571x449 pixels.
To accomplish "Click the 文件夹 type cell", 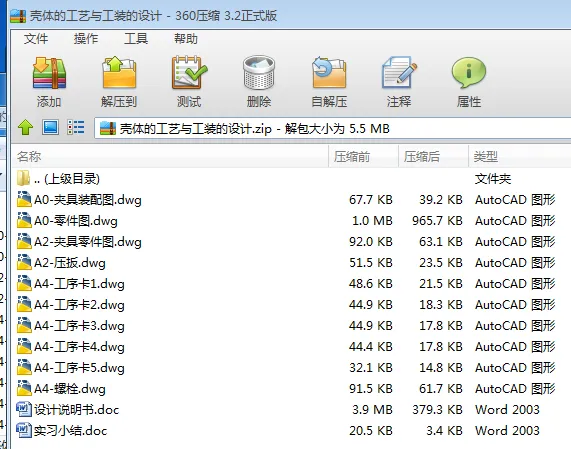I will coord(493,179).
